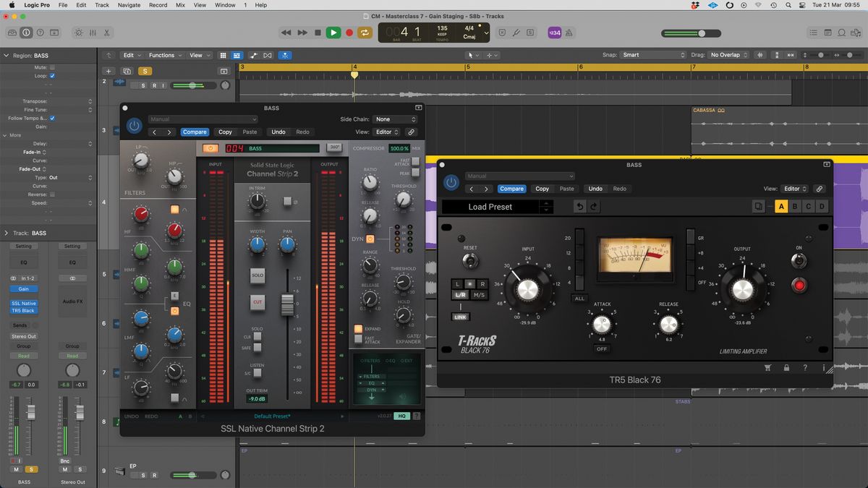Image resolution: width=868 pixels, height=488 pixels.
Task: Click Compare in the SSL plugin header
Action: click(x=195, y=132)
